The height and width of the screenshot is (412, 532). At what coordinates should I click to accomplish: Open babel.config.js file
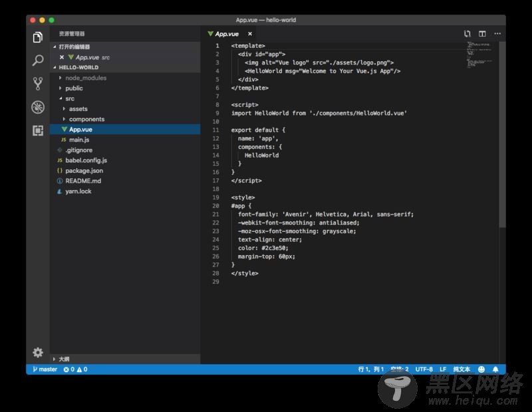[125, 160]
